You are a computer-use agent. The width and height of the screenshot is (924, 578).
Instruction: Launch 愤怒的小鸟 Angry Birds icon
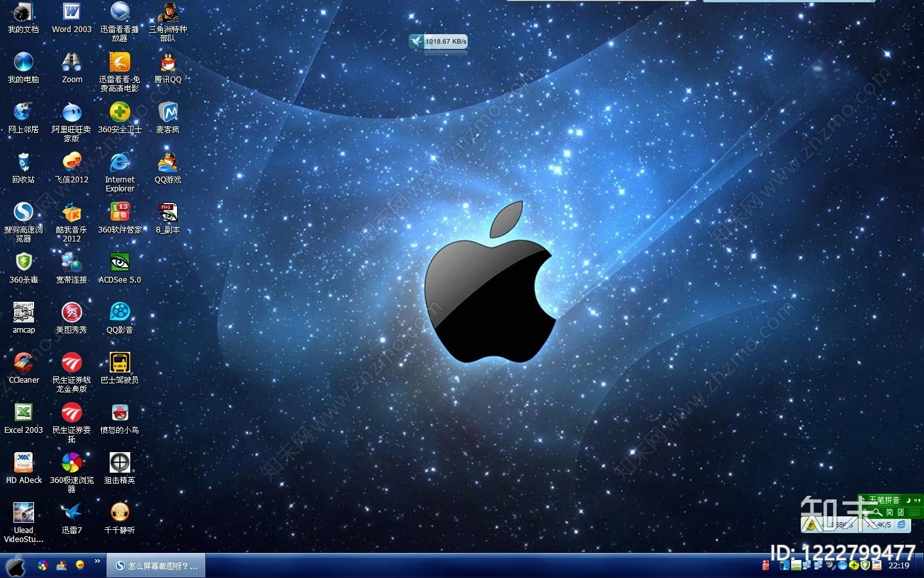point(119,419)
